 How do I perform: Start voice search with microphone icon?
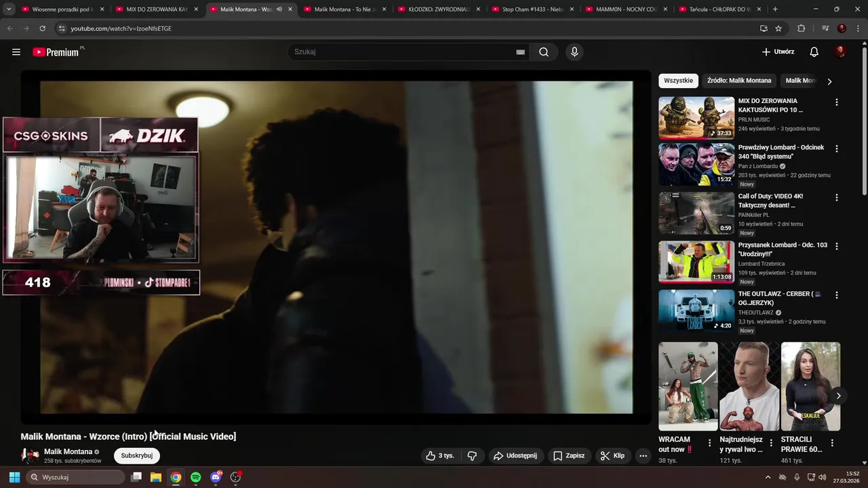coord(574,52)
